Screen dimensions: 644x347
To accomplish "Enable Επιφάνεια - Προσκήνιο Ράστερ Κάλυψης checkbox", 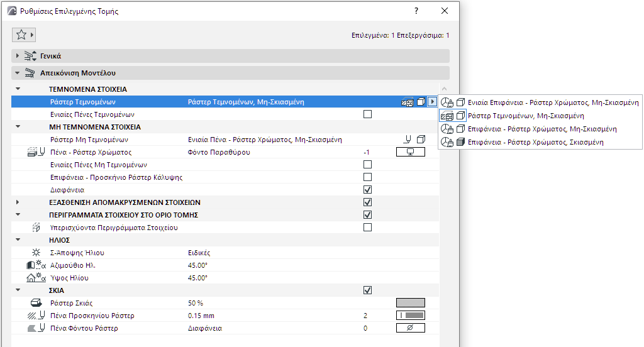I will click(367, 177).
